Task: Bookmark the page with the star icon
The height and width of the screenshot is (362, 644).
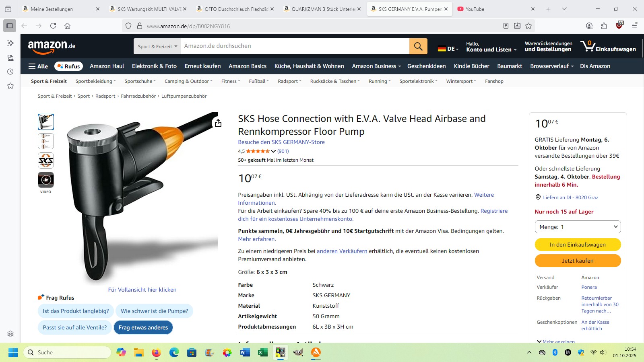Action: (528, 26)
